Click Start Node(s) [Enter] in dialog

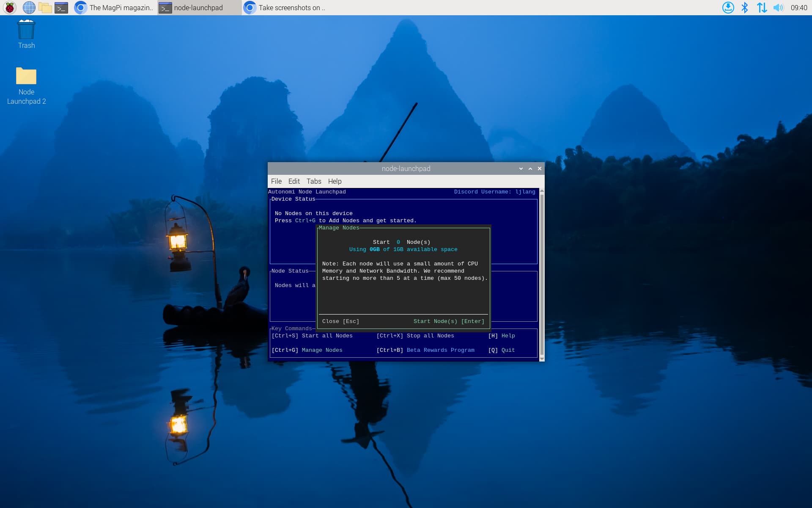click(x=449, y=321)
